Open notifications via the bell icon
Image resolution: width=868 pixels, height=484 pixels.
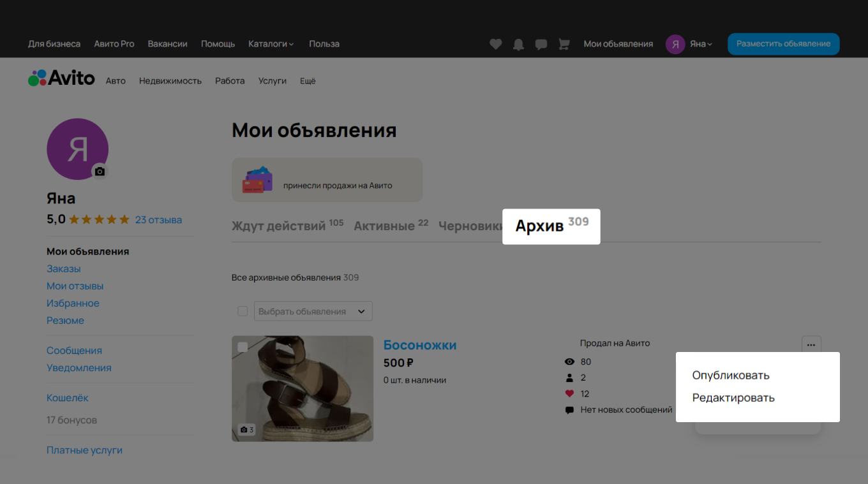[x=518, y=44]
